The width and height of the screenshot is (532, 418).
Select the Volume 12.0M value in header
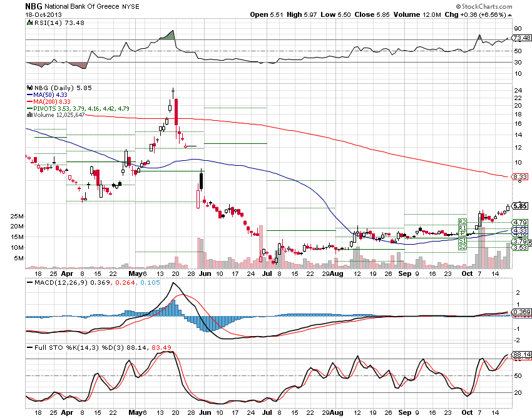click(x=417, y=14)
